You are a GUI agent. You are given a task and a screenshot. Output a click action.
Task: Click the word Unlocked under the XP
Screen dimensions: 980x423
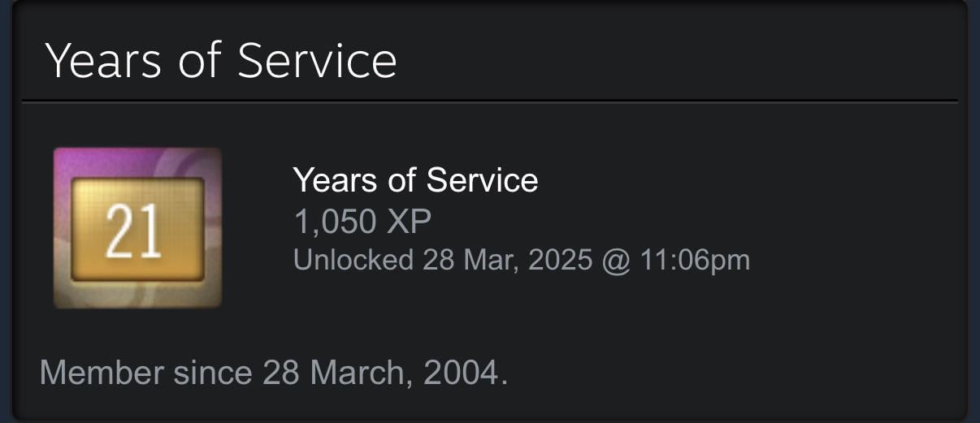tap(353, 260)
